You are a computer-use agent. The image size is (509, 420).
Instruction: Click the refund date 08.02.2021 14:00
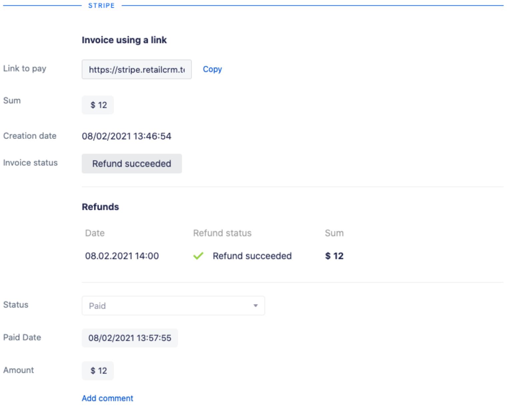coord(122,256)
